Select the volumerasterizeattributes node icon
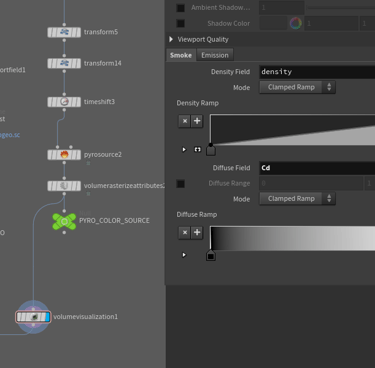 [x=64, y=186]
